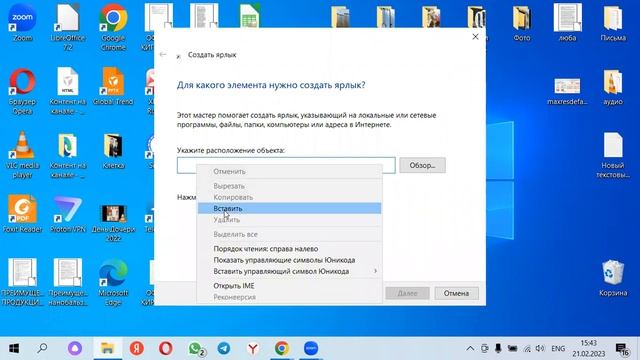Click the Отмена button in wizard
The height and width of the screenshot is (360, 640).
[456, 293]
